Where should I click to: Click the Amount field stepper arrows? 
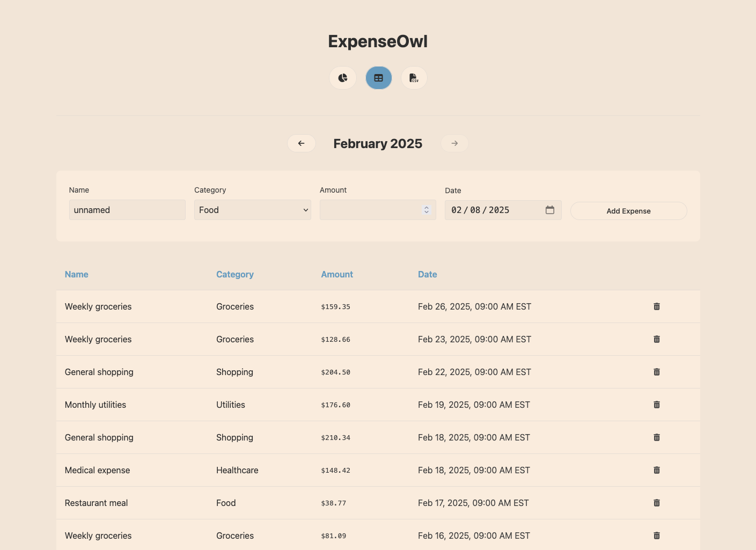tap(427, 210)
